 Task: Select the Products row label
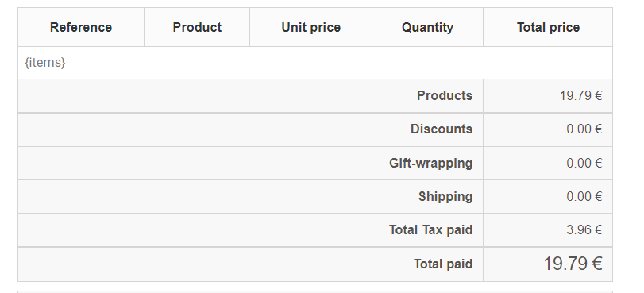click(445, 96)
